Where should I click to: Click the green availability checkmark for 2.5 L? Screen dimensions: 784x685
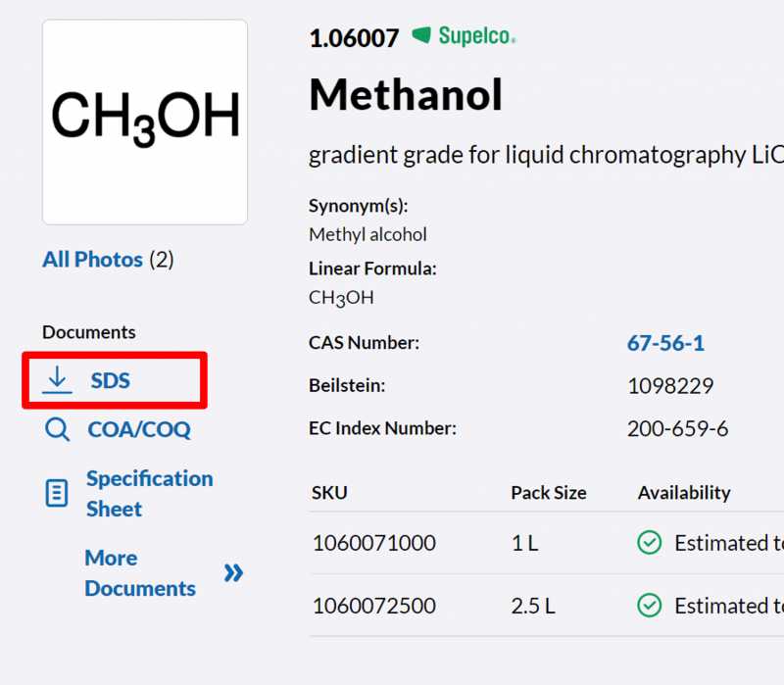649,606
